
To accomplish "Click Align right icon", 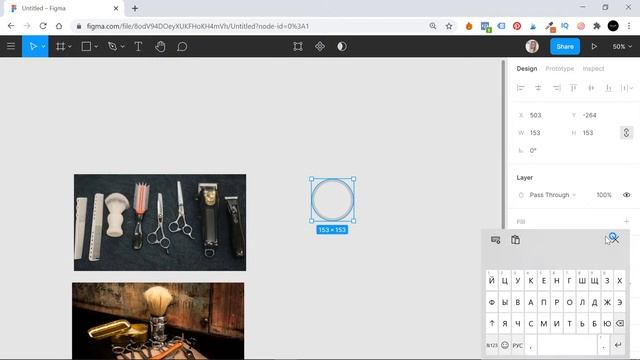I will pyautogui.click(x=556, y=88).
